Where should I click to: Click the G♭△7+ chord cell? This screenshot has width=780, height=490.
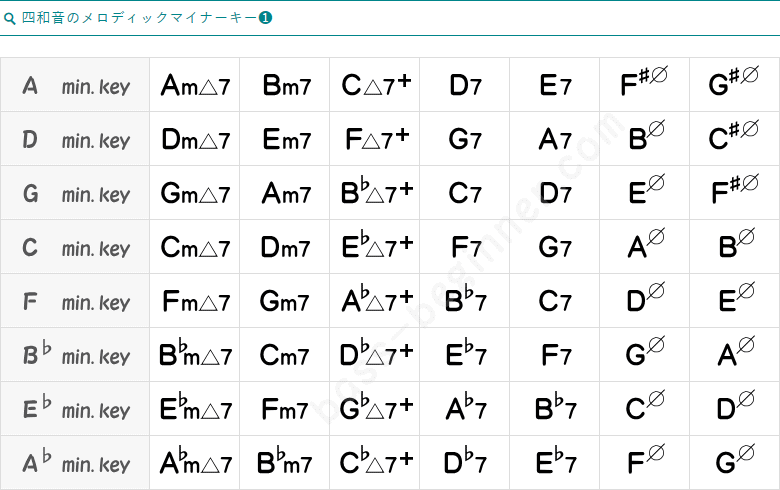[x=375, y=410]
